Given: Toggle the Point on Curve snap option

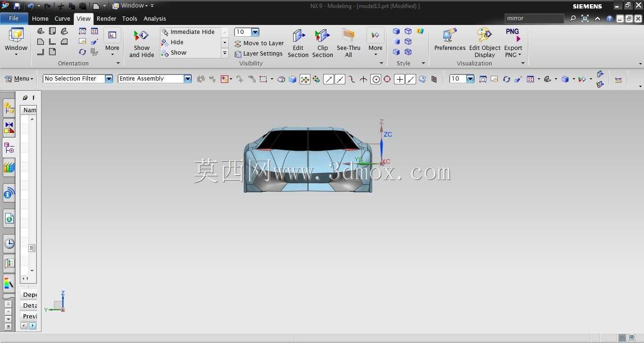Looking at the screenshot, I should point(411,79).
